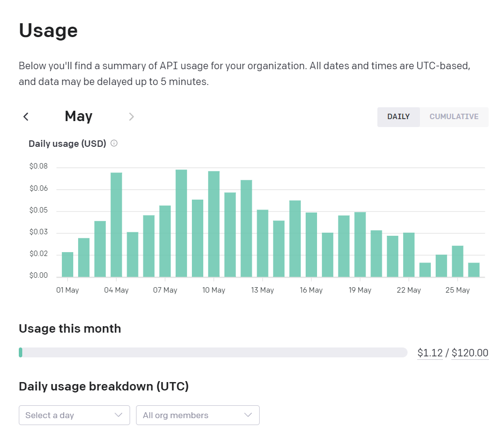The image size is (504, 431).
Task: Click the chart bar above 19 May
Action: (x=360, y=245)
